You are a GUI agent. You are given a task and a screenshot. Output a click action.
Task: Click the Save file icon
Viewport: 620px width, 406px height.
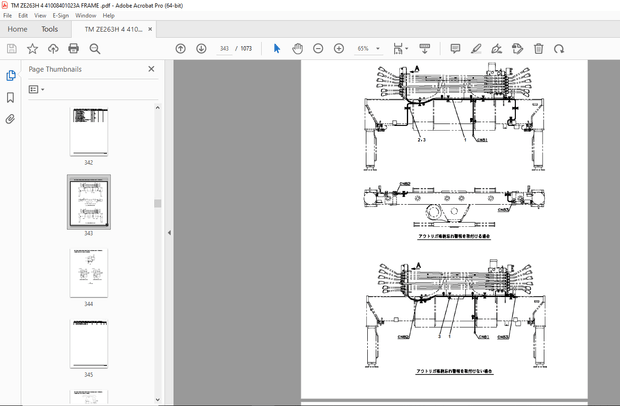click(x=11, y=49)
